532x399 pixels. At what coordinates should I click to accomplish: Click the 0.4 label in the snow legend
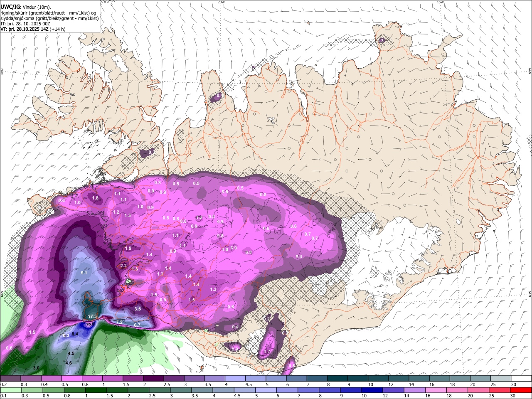pyautogui.click(x=44, y=384)
